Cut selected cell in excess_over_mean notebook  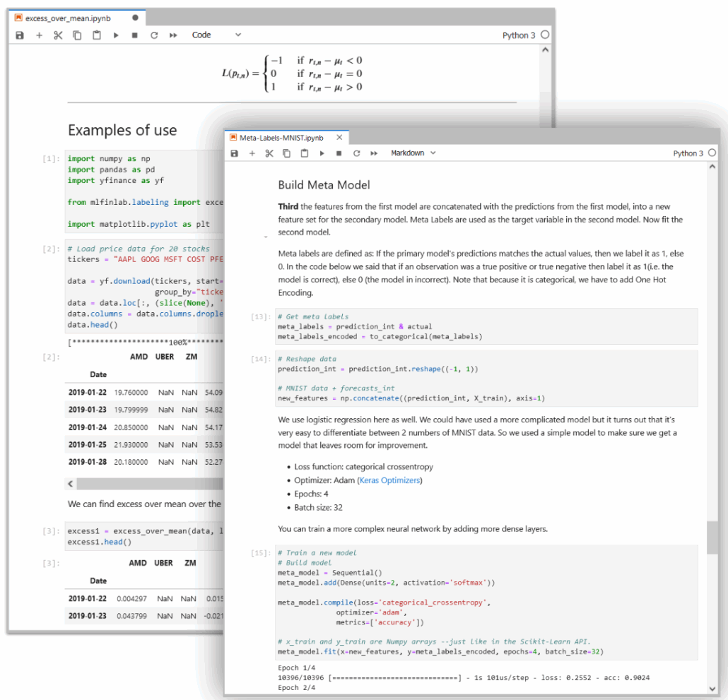tap(58, 35)
